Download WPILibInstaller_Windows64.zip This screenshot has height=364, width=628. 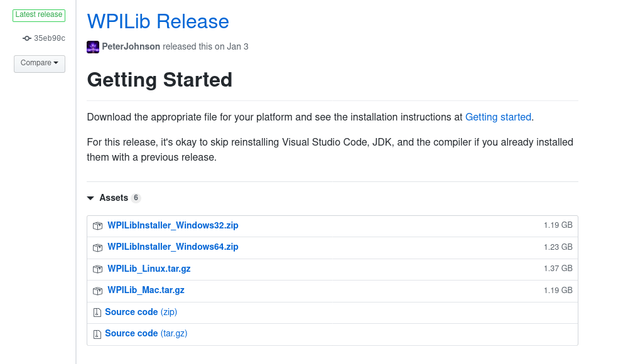tap(173, 247)
